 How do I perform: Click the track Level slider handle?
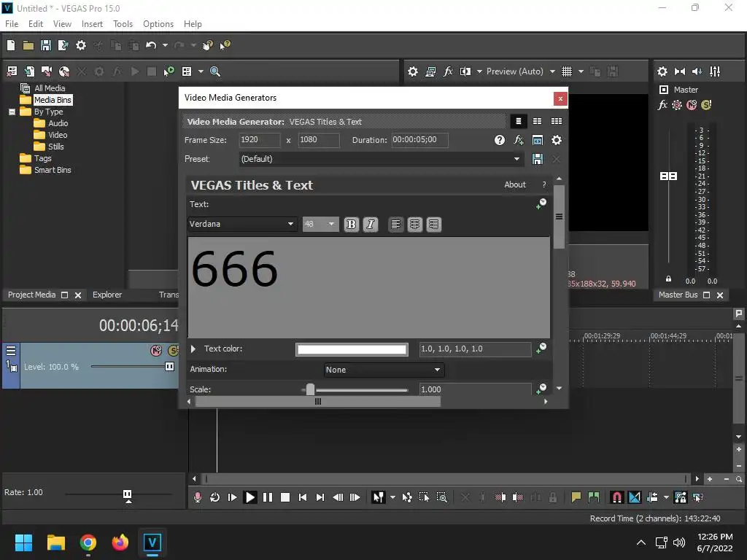[169, 366]
